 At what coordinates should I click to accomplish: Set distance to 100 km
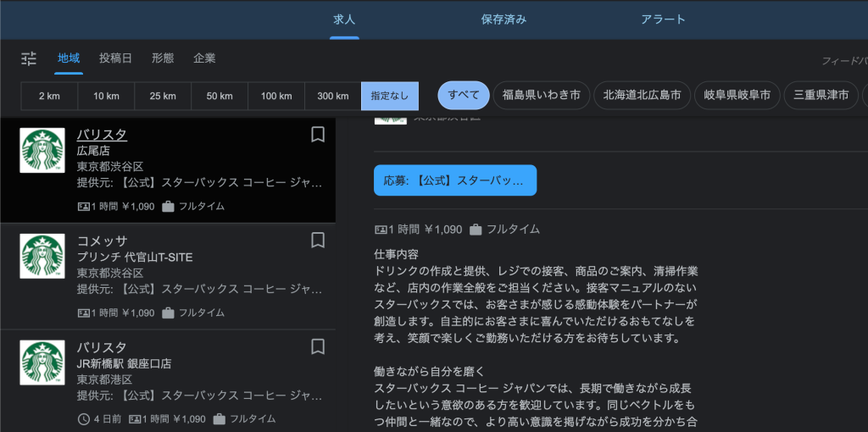[276, 97]
